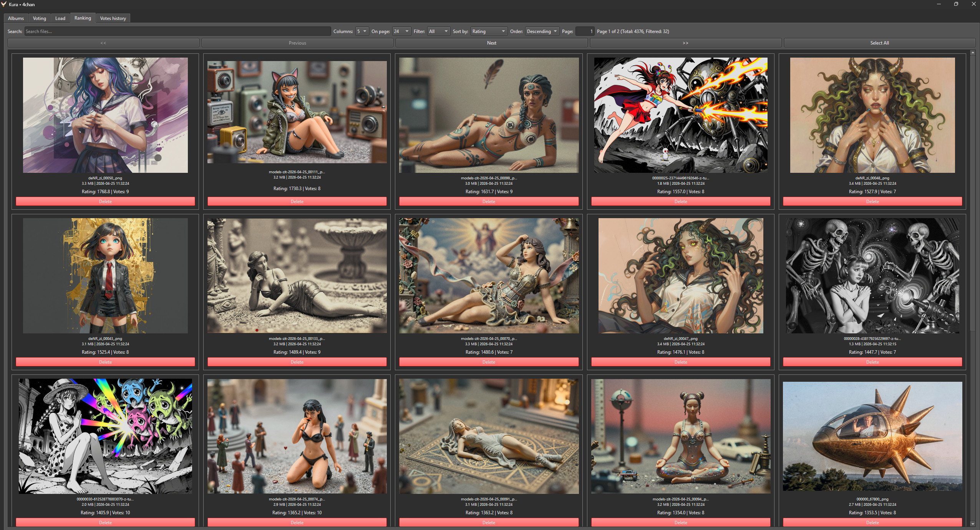The height and width of the screenshot is (530, 980).
Task: Delete the spiked copper airship image
Action: point(872,523)
